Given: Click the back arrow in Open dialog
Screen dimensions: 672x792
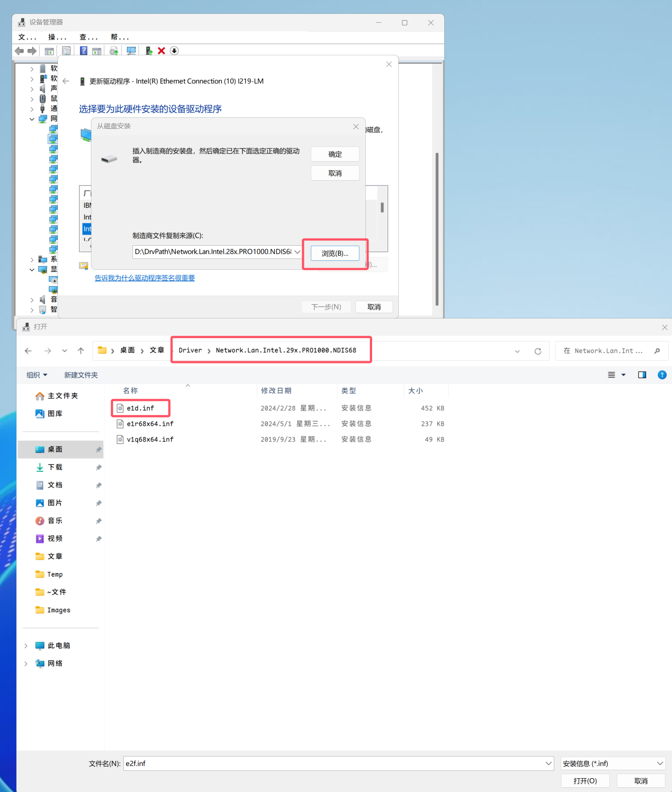Looking at the screenshot, I should 28,351.
